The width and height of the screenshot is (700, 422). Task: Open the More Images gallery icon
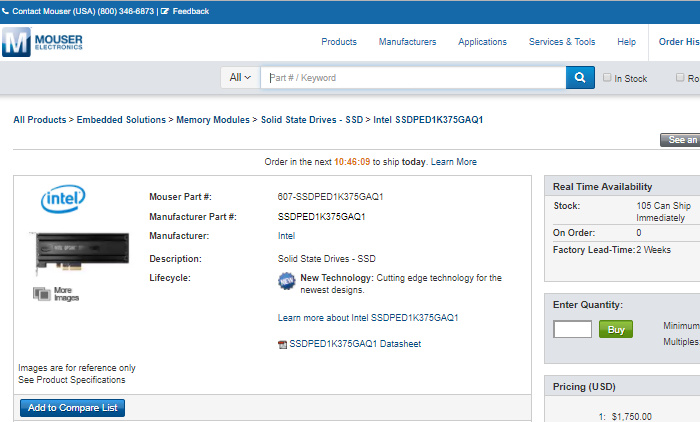pyautogui.click(x=42, y=294)
